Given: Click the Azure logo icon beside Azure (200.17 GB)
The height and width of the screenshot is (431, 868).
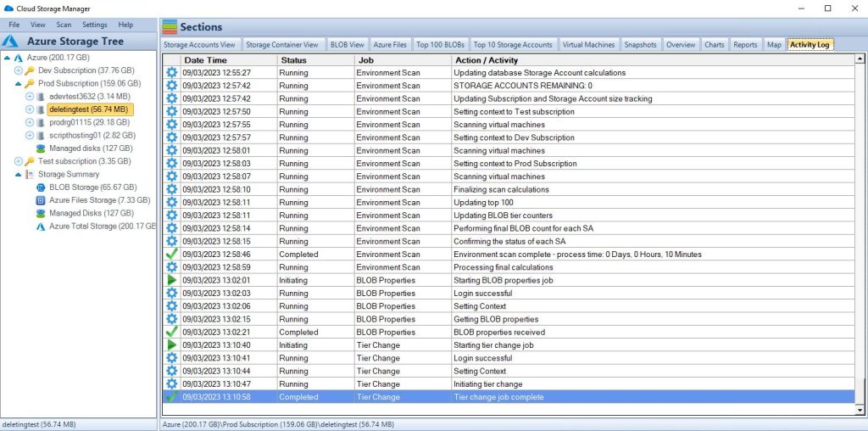Looking at the screenshot, I should tap(19, 58).
